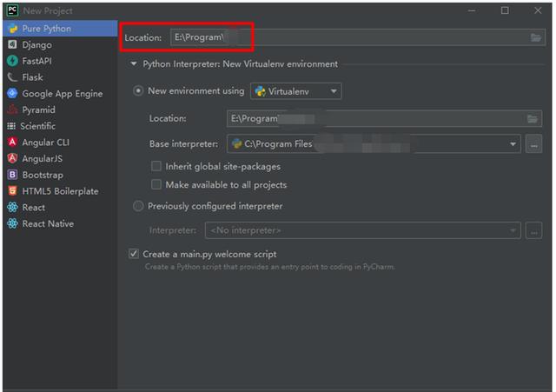Close the New Project dialog

tap(538, 10)
